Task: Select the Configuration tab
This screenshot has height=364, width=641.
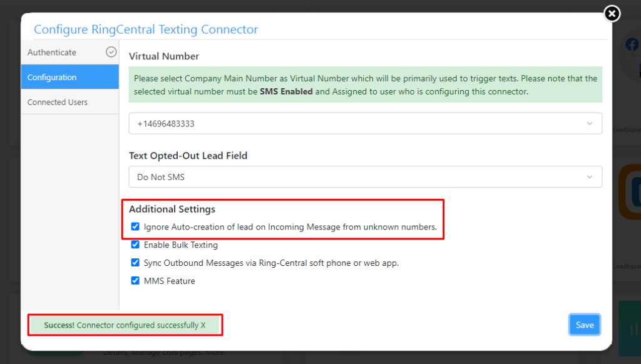Action: (x=51, y=77)
